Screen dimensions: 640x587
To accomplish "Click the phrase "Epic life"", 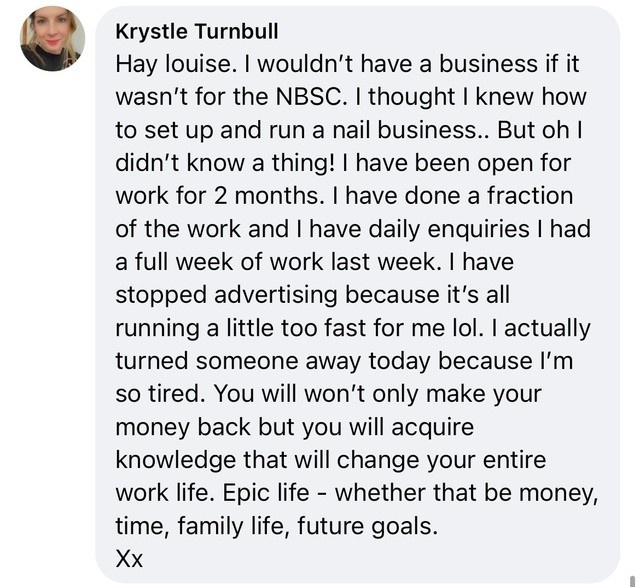I will [x=266, y=493].
